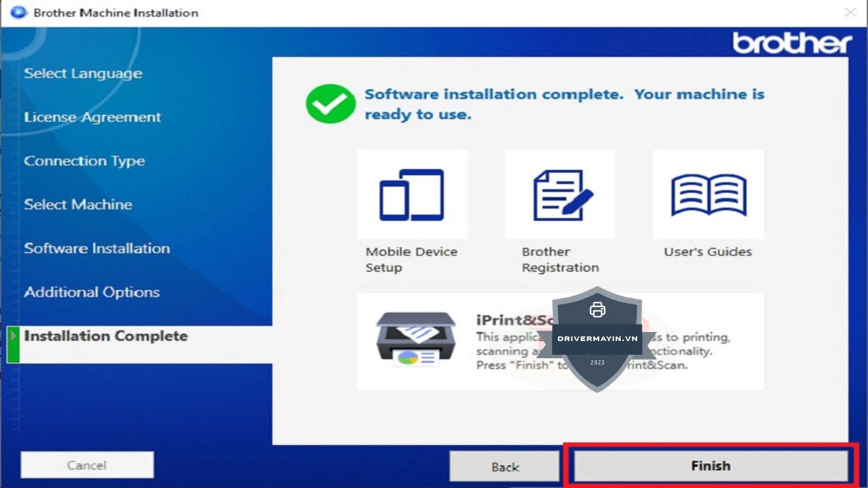The width and height of the screenshot is (868, 488).
Task: Select the Select Language step
Action: coord(83,74)
